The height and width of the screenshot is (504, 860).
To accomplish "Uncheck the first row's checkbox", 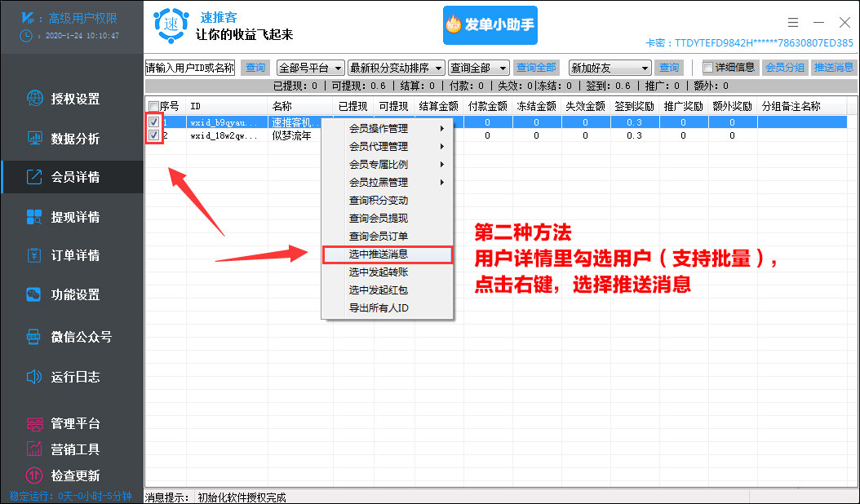I will pyautogui.click(x=155, y=122).
